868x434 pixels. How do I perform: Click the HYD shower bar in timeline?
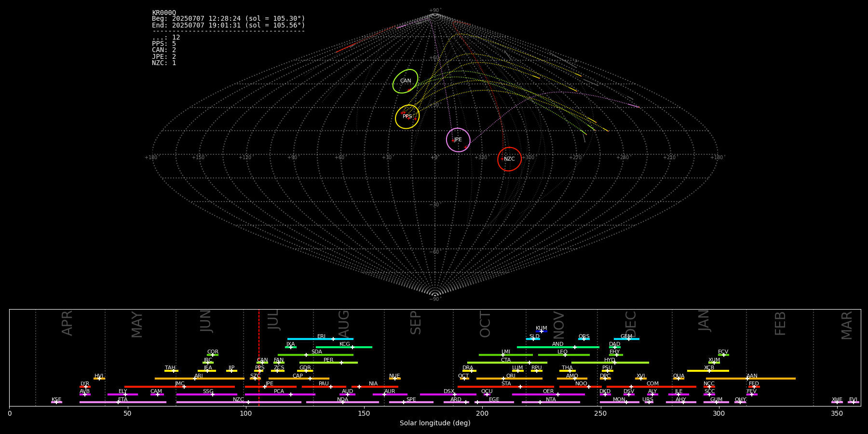(x=610, y=363)
